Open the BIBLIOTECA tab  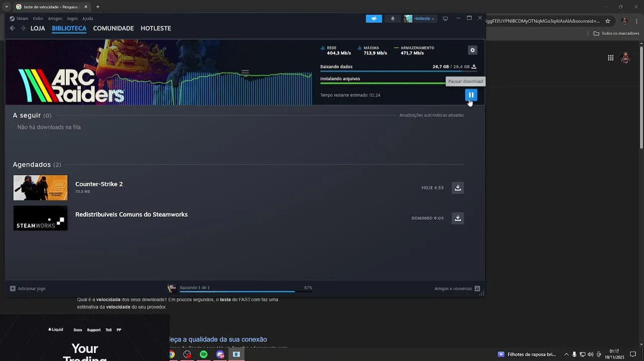point(69,29)
